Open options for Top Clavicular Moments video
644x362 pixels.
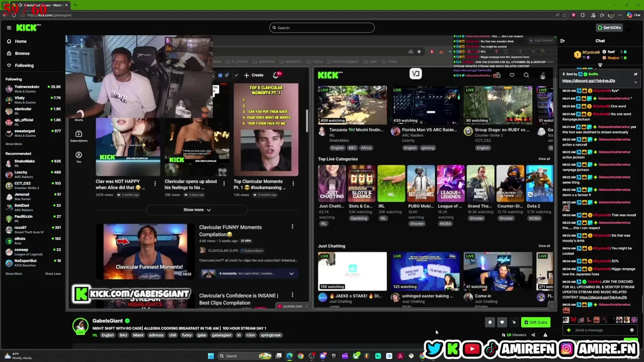(x=293, y=184)
